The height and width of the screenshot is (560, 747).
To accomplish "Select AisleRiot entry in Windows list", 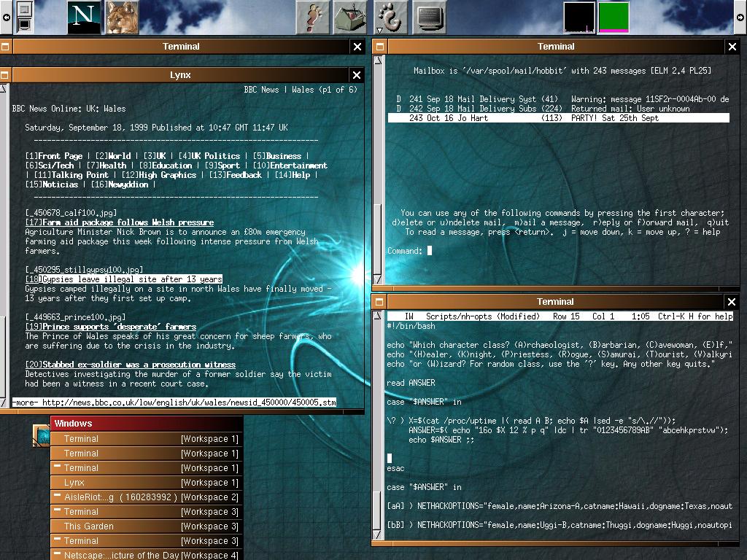I will click(147, 497).
